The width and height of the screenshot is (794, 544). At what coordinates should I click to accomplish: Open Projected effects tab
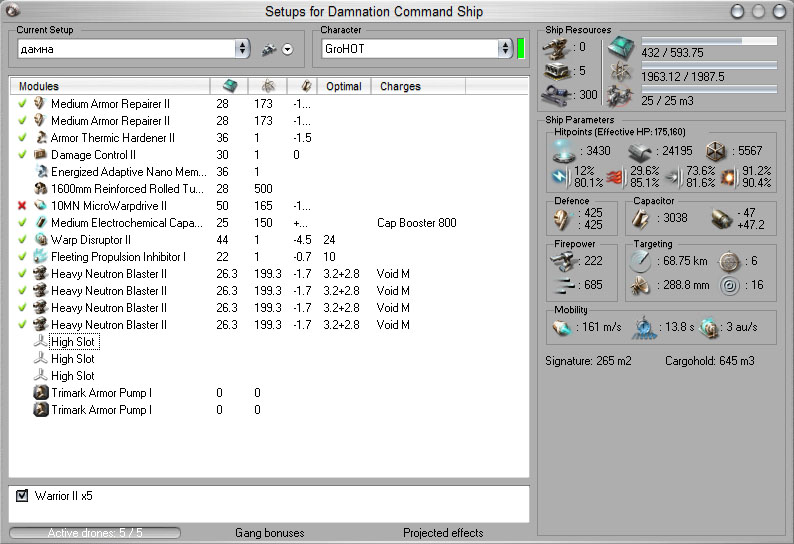(x=443, y=533)
